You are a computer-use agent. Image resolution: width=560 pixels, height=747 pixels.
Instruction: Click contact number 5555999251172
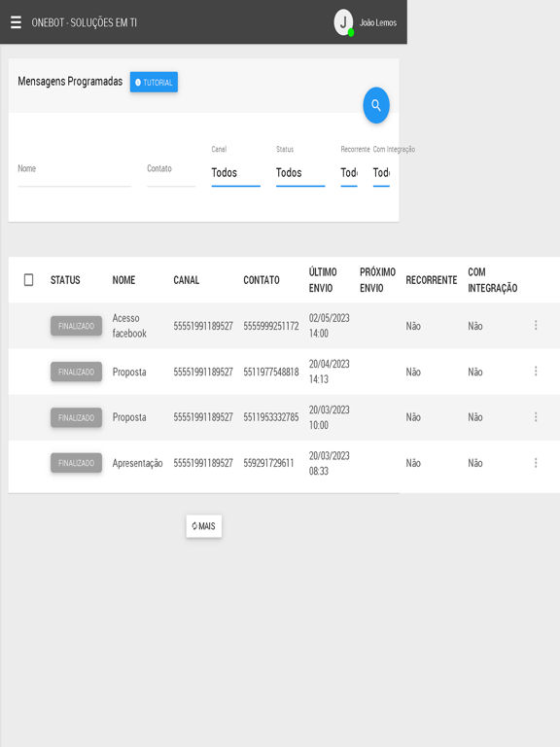(x=271, y=326)
